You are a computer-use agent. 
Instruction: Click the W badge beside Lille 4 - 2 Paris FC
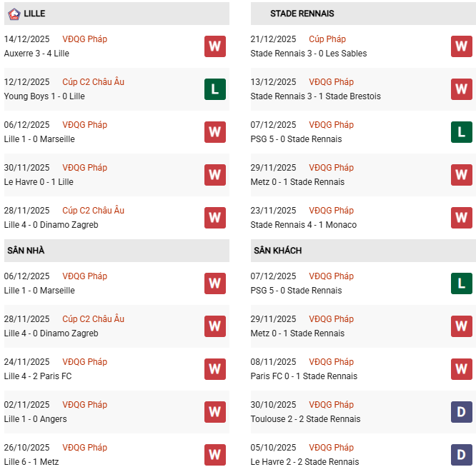[x=215, y=369]
